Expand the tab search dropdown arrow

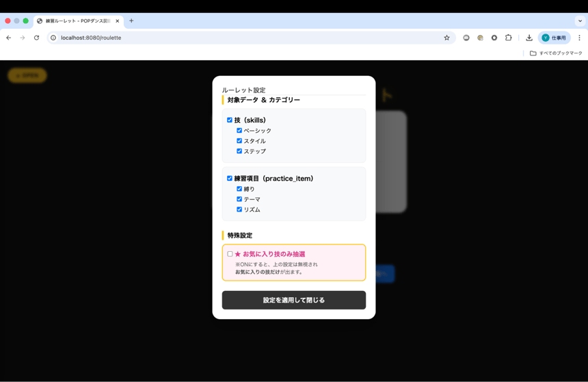(580, 21)
